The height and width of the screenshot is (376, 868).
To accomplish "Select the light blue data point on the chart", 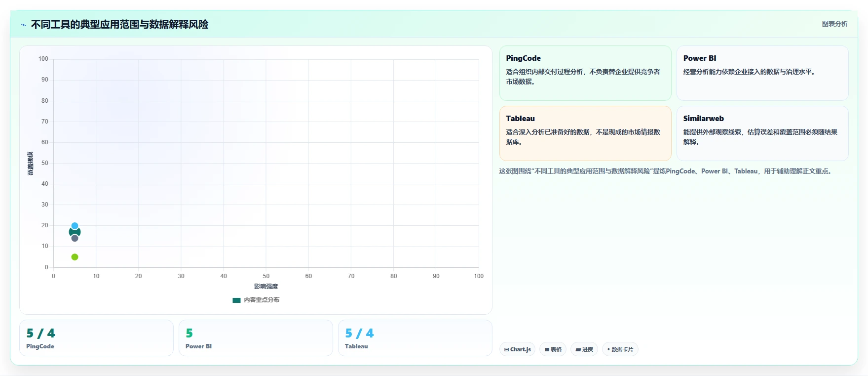I will coord(75,226).
